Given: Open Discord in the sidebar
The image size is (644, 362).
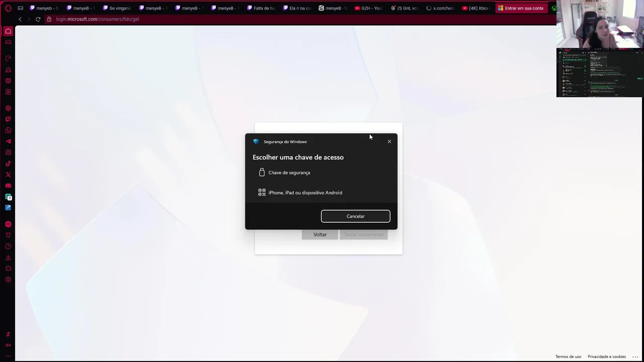Looking at the screenshot, I should click(8, 186).
